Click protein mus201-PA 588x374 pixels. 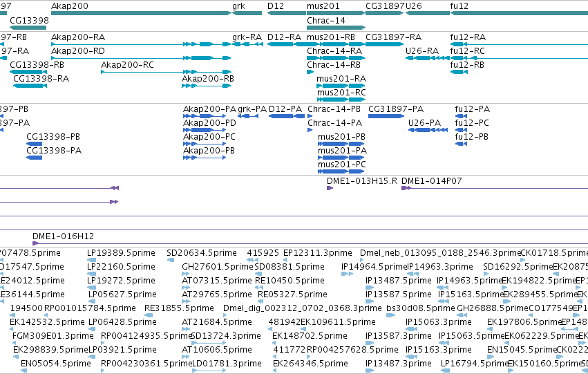341,158
